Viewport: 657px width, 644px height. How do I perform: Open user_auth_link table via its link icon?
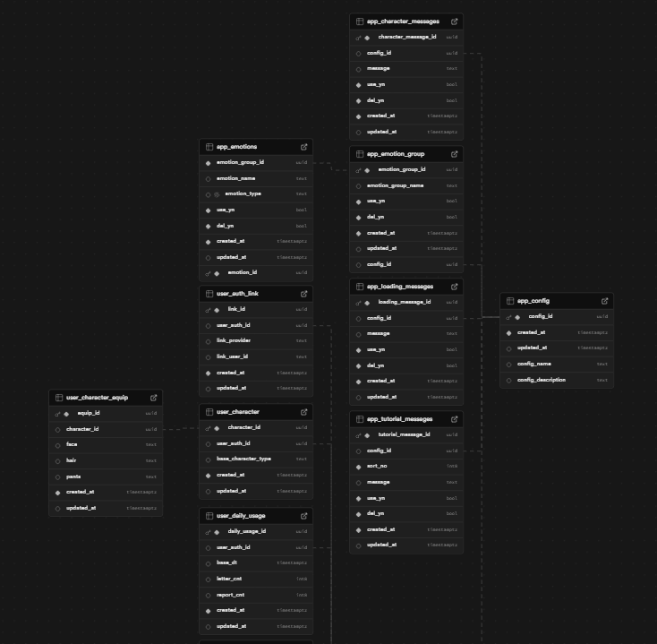point(303,293)
